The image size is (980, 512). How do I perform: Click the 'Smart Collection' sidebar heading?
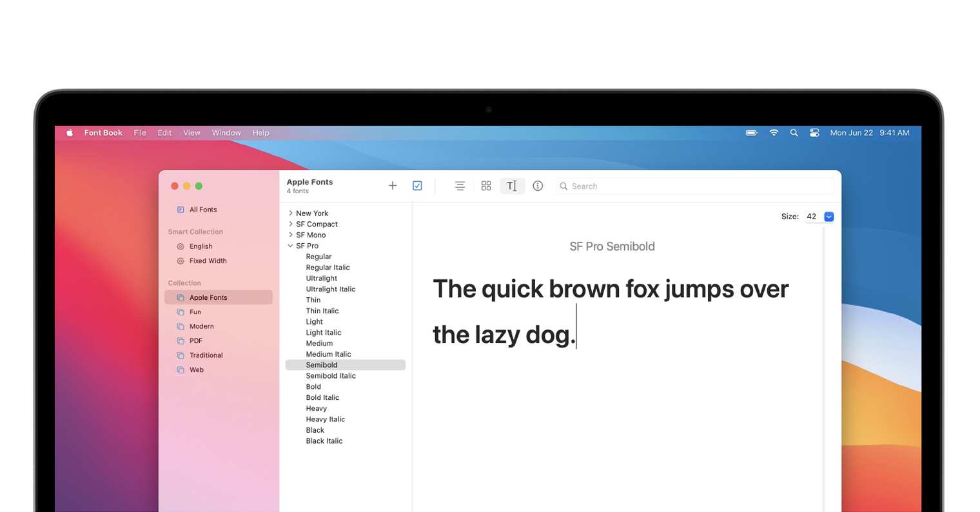pos(195,231)
